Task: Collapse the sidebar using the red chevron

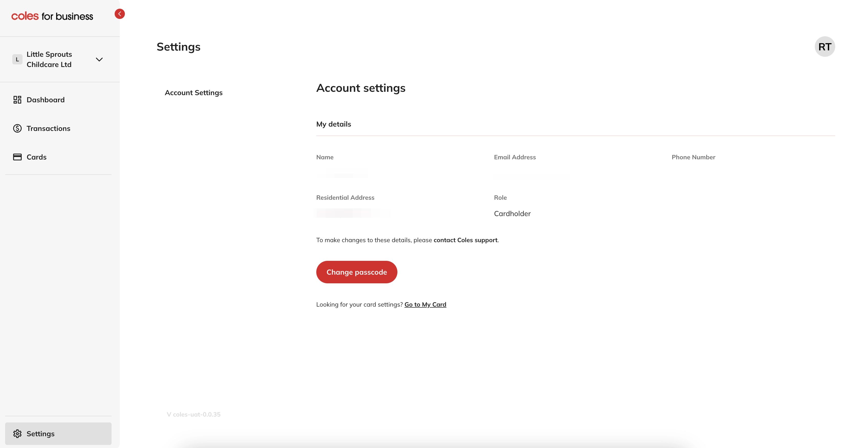Action: [120, 14]
